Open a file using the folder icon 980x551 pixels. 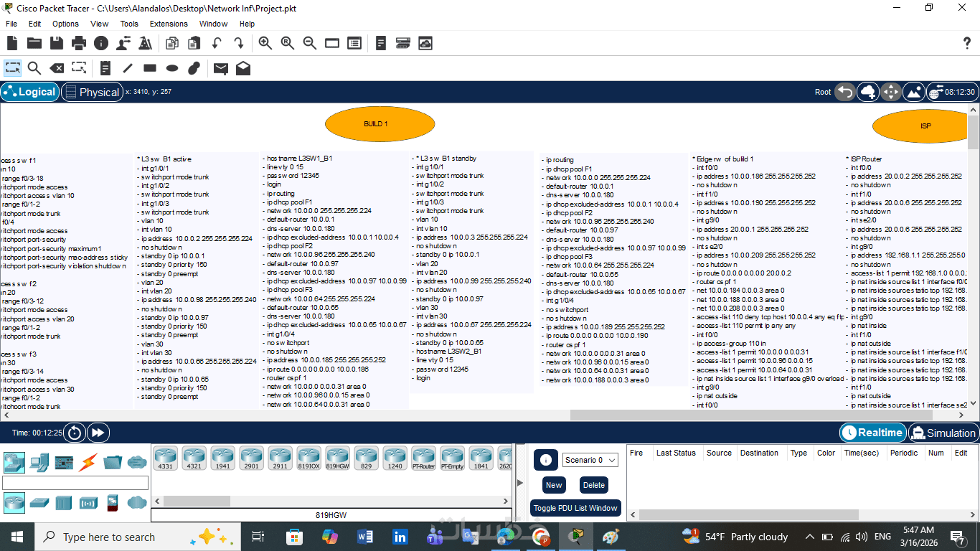pos(34,43)
